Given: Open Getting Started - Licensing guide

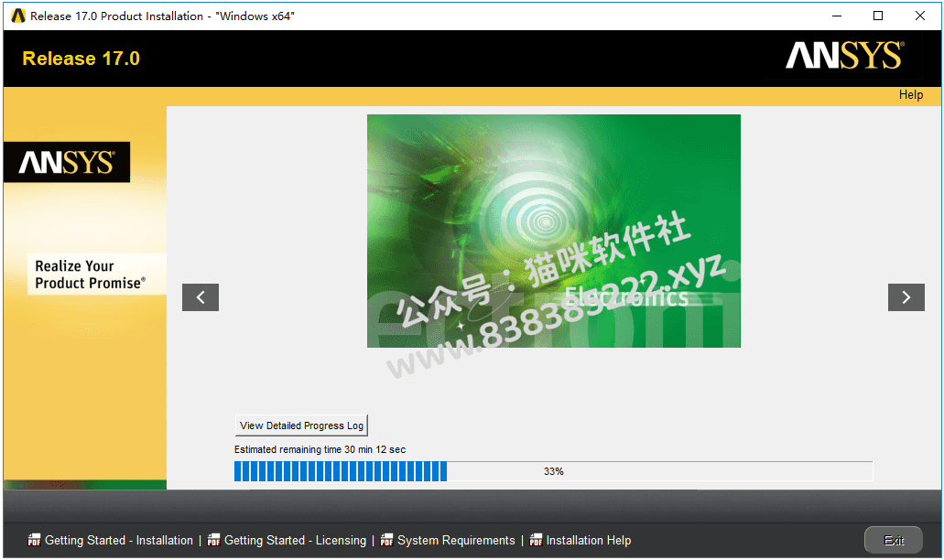Looking at the screenshot, I should click(295, 540).
